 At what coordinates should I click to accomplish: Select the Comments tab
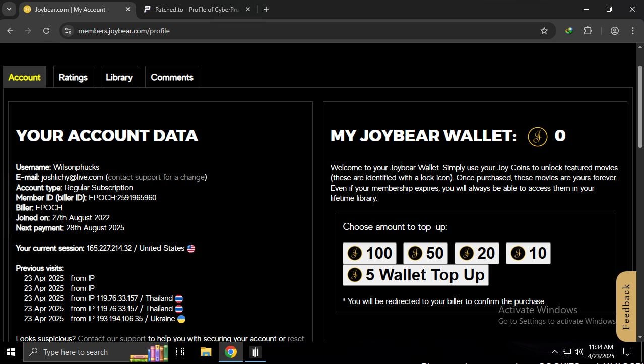pyautogui.click(x=172, y=77)
